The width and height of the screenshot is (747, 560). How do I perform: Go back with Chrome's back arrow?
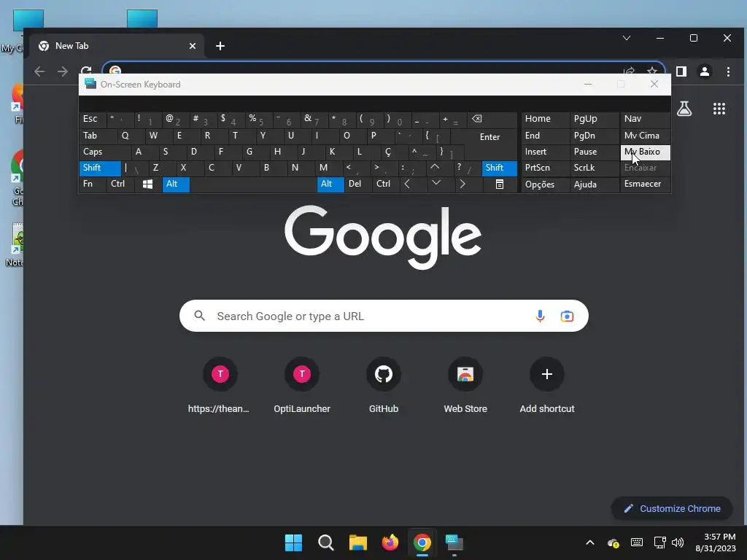point(39,71)
